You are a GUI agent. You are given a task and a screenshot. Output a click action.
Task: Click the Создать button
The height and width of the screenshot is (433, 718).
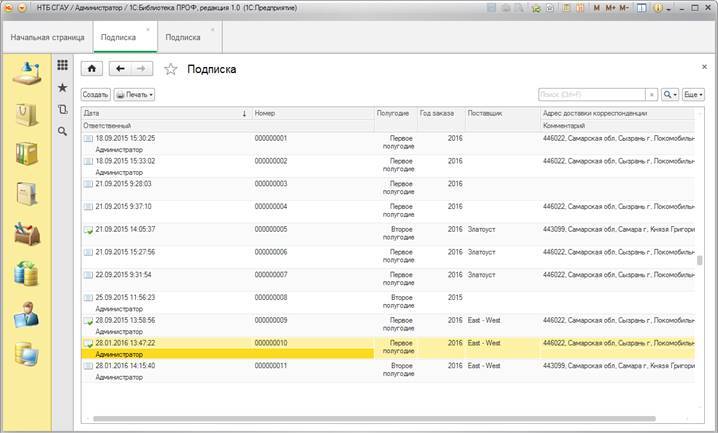pyautogui.click(x=95, y=94)
